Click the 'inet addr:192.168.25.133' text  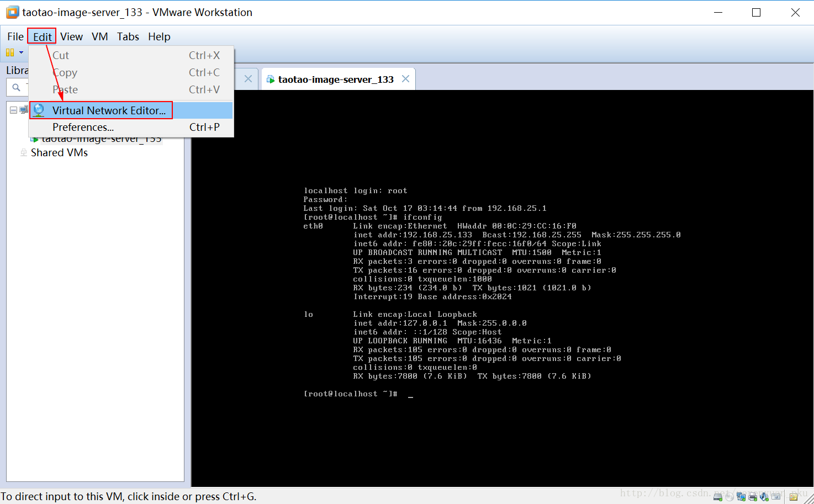tap(413, 235)
